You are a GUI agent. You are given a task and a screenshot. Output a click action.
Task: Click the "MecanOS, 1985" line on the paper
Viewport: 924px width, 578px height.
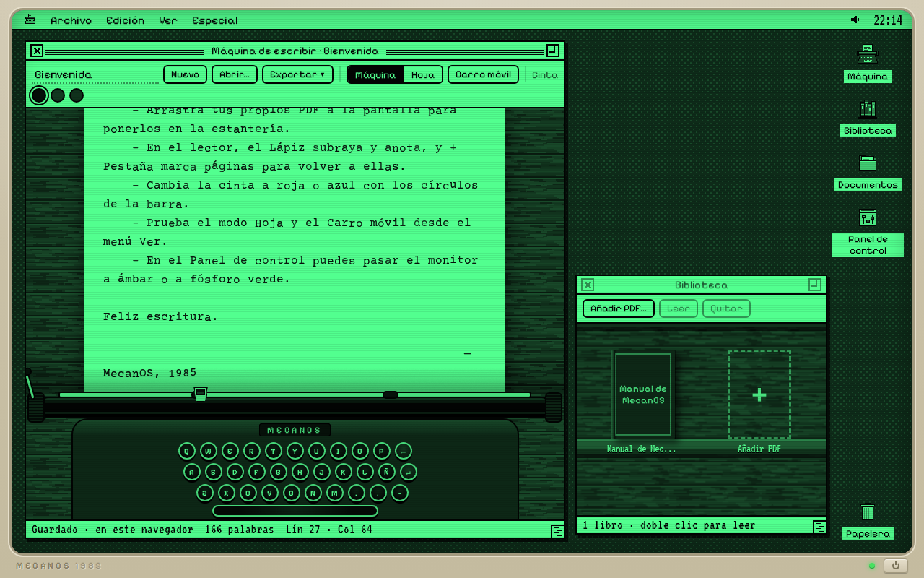[x=150, y=374]
